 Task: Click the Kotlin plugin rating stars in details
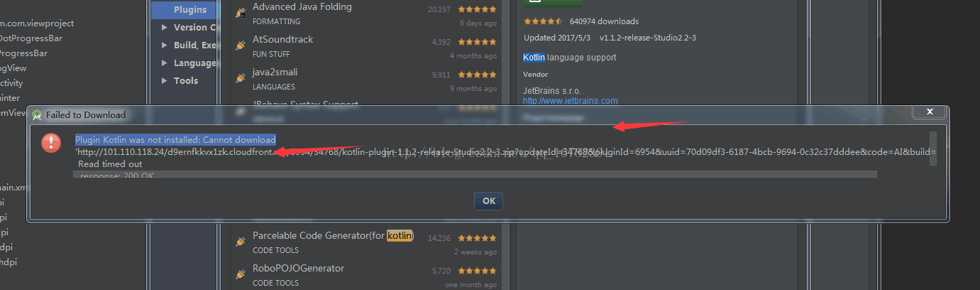543,21
